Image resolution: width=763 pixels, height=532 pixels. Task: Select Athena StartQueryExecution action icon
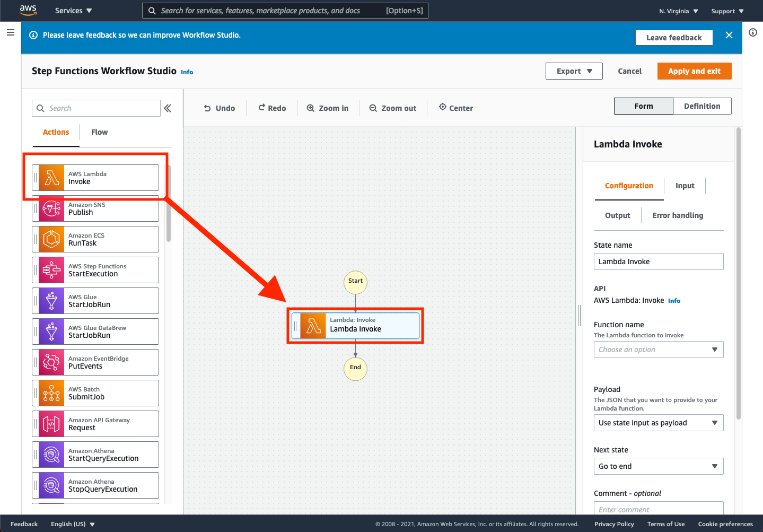tap(51, 455)
